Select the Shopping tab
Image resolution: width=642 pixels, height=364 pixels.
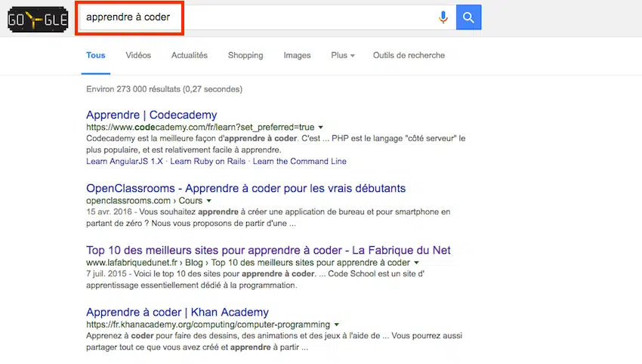tap(245, 55)
